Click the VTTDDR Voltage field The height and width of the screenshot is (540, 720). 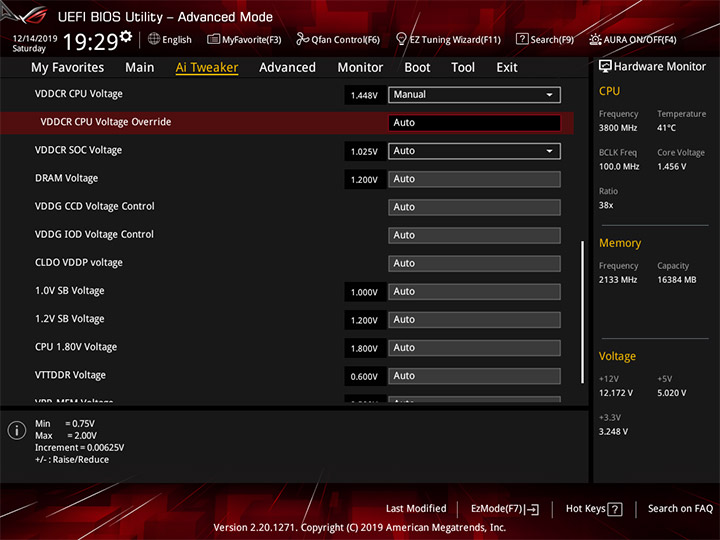click(x=474, y=376)
